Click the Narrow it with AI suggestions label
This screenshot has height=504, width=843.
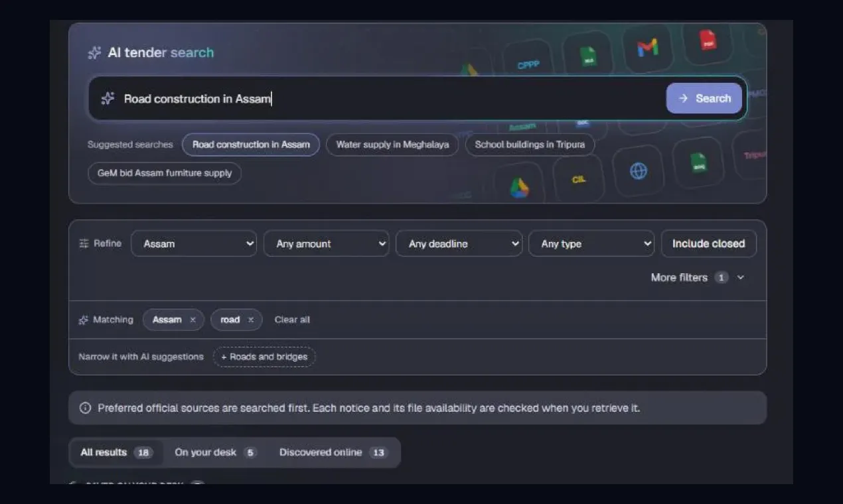coord(141,357)
